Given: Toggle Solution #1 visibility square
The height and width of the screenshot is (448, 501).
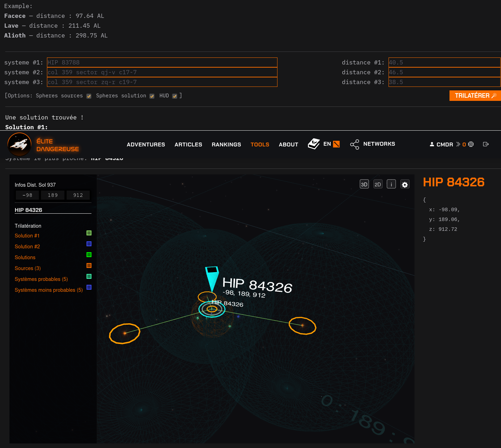Looking at the screenshot, I should coord(89,233).
